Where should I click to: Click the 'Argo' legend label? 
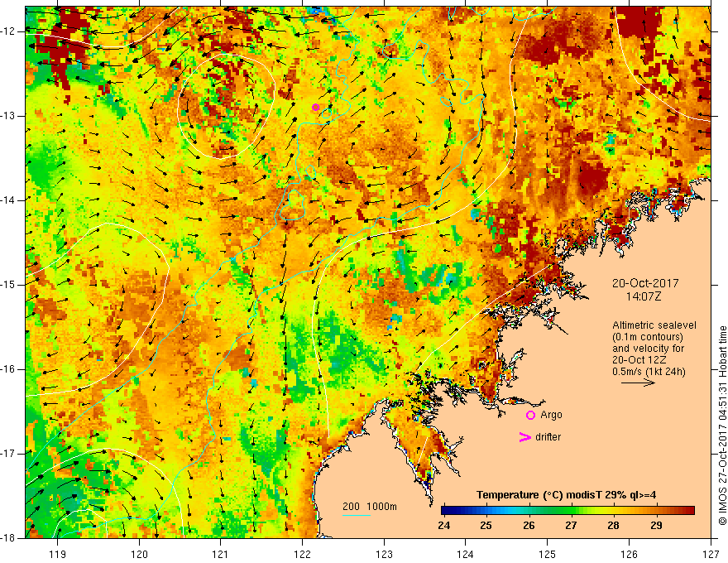point(551,415)
